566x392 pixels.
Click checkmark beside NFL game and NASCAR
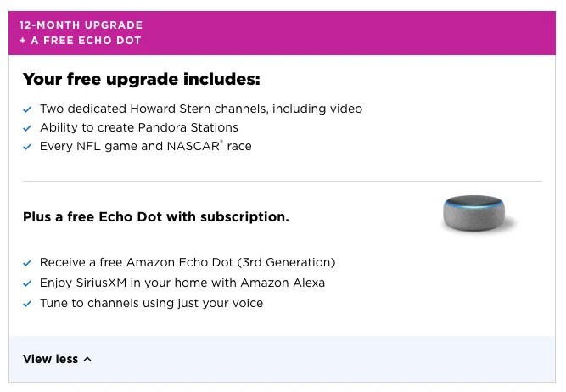28,147
